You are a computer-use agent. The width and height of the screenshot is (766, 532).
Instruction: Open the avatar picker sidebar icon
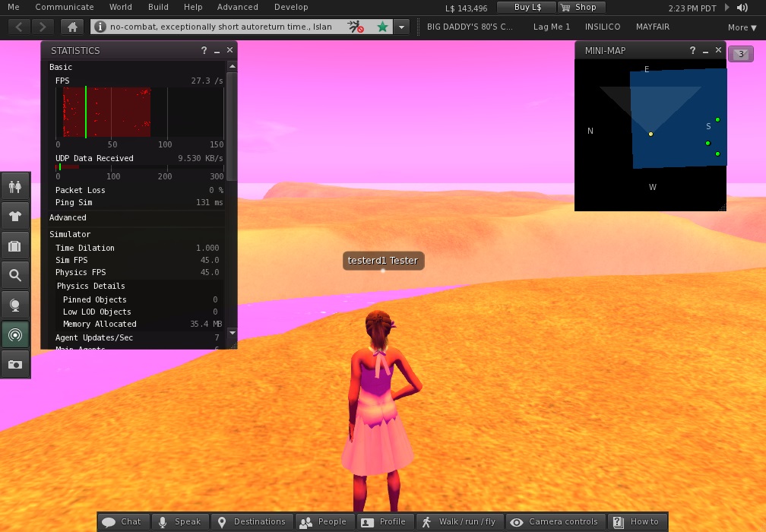(15, 187)
